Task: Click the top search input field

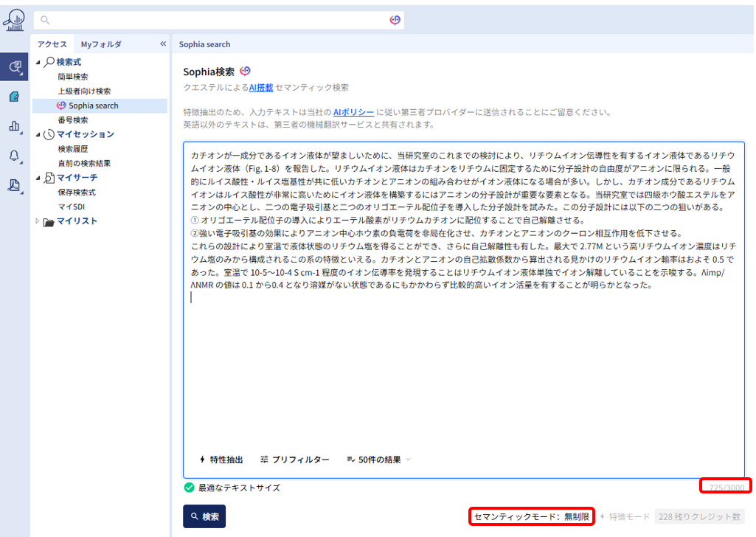Action: pos(218,20)
